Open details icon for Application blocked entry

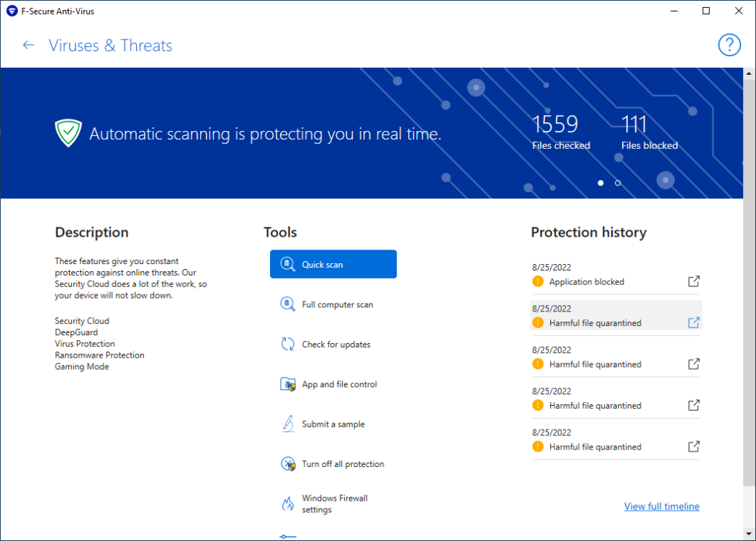(693, 281)
